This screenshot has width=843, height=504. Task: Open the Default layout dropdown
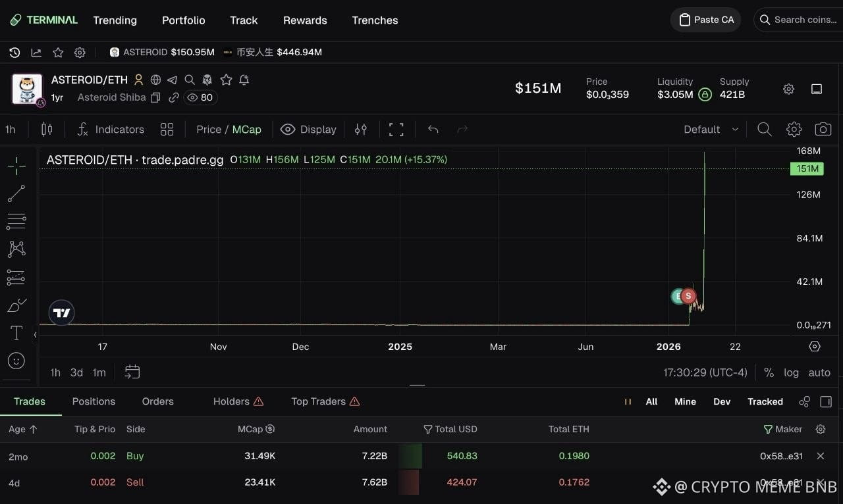711,130
